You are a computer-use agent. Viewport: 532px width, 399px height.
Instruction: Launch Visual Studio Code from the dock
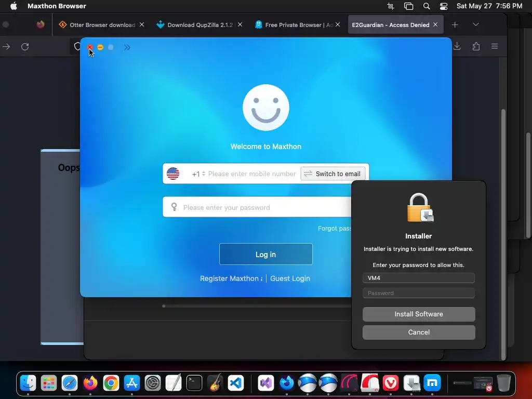click(236, 383)
